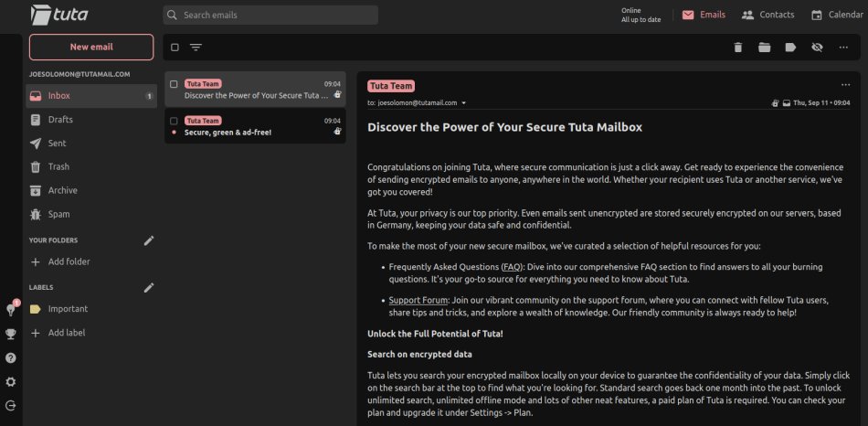
Task: Click the Drafts folder icon
Action: click(x=36, y=120)
